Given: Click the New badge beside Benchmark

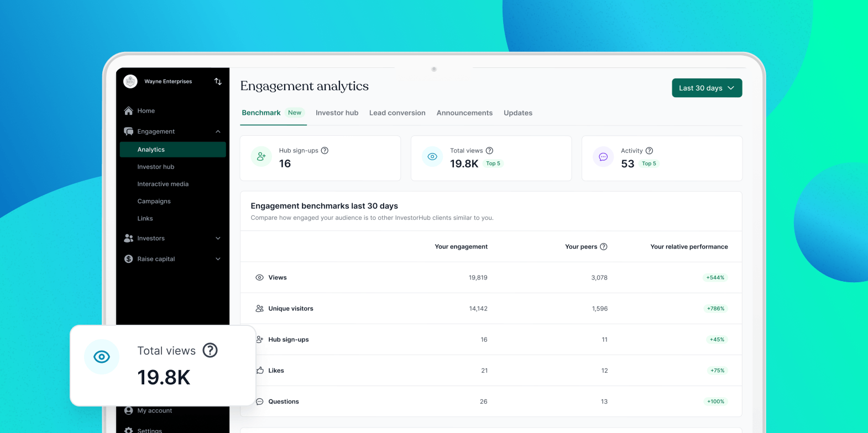Looking at the screenshot, I should pyautogui.click(x=295, y=113).
